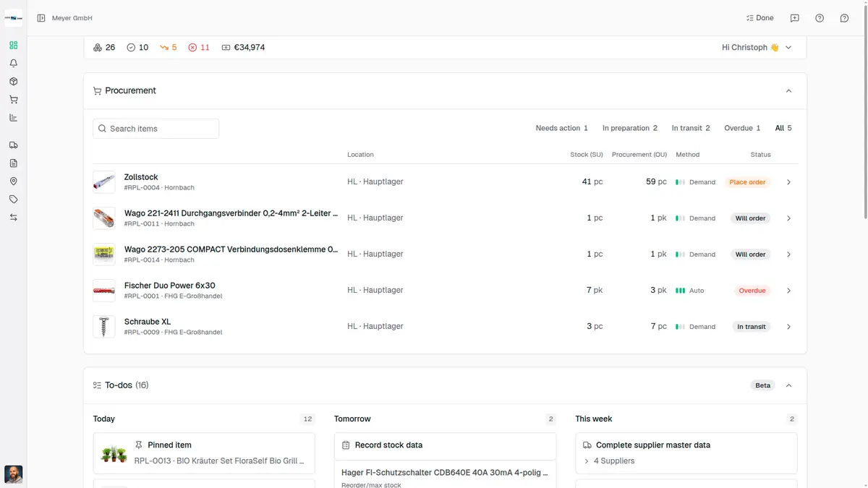The image size is (868, 488).
Task: Click Will order status for Wago 2273-205
Action: click(x=750, y=254)
